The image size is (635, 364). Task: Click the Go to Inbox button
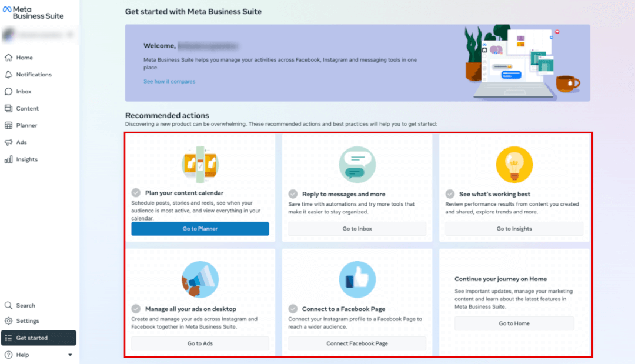pos(357,229)
